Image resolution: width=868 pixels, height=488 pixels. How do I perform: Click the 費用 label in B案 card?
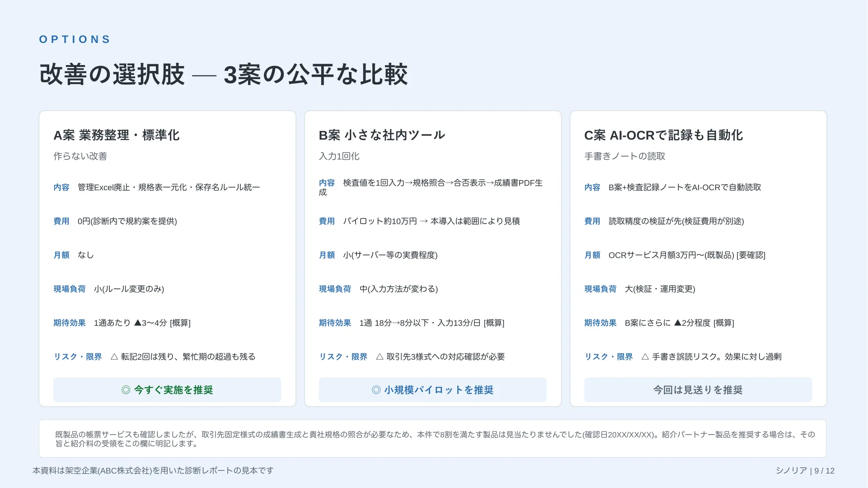[327, 221]
